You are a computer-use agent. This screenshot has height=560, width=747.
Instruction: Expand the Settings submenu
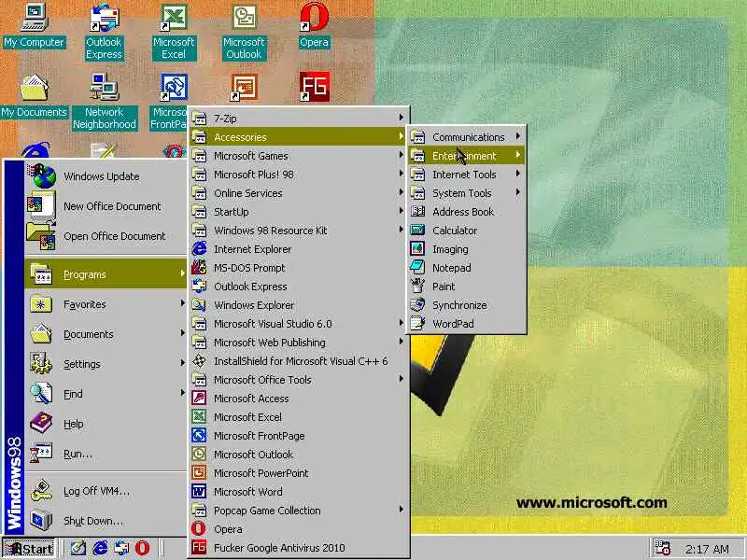click(x=106, y=364)
